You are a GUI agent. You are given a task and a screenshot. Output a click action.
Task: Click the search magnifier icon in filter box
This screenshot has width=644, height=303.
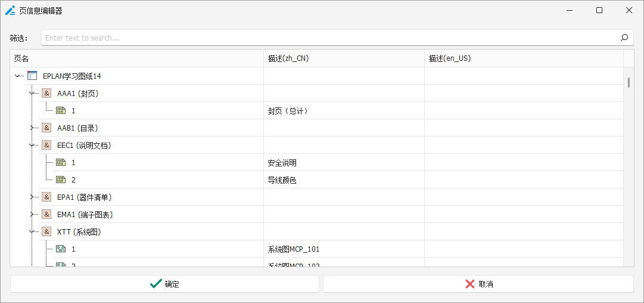[x=624, y=38]
